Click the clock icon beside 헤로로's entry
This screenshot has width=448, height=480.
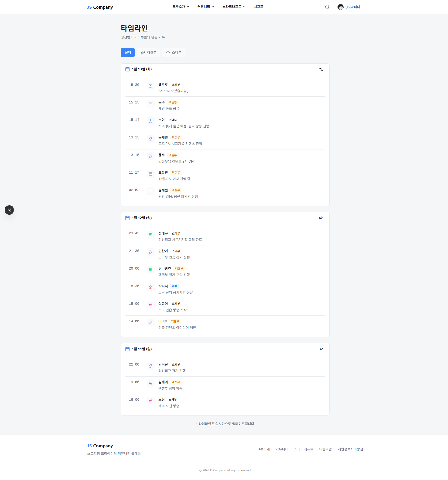point(150,86)
